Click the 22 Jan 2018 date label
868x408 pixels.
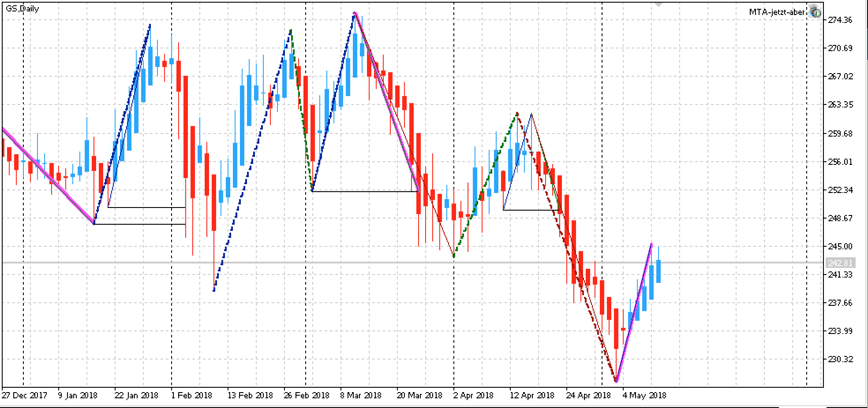136,395
